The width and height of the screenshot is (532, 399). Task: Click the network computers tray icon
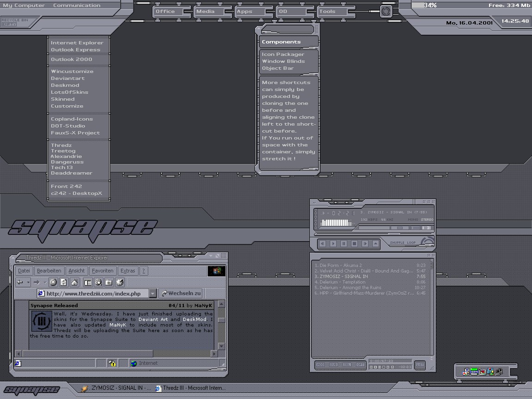point(499,372)
